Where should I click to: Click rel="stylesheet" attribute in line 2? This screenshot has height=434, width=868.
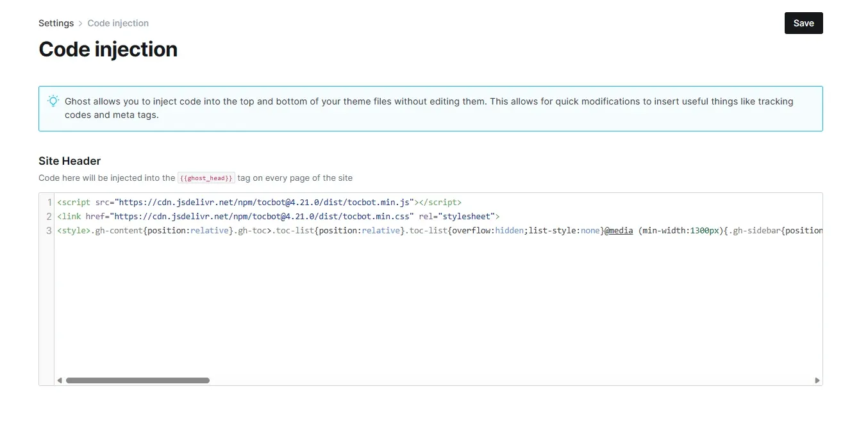coord(456,216)
